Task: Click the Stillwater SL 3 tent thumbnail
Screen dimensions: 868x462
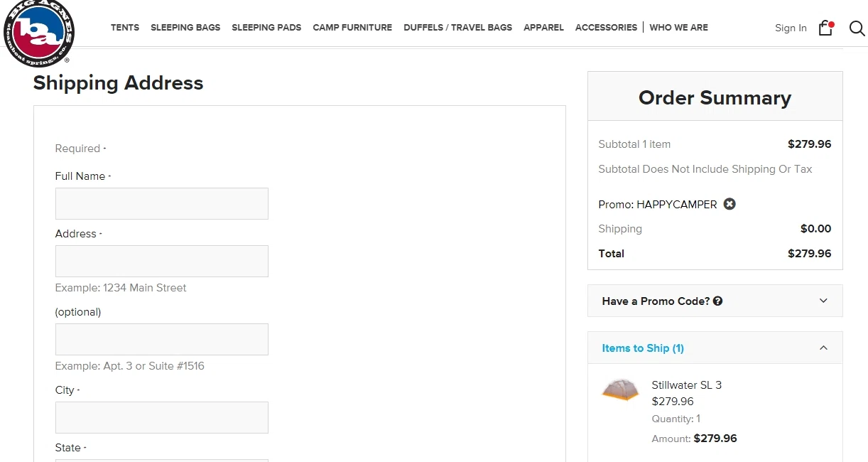Action: coord(620,390)
